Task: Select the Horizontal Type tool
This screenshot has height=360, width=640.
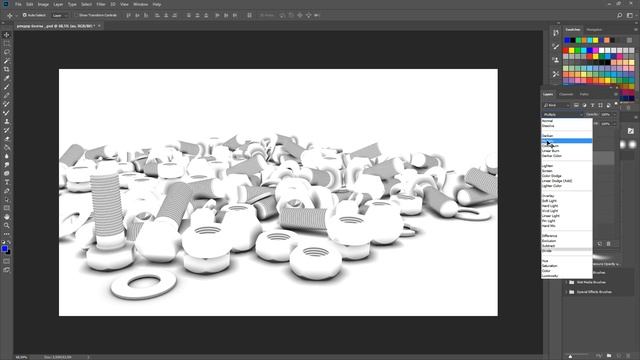Action: (7, 182)
